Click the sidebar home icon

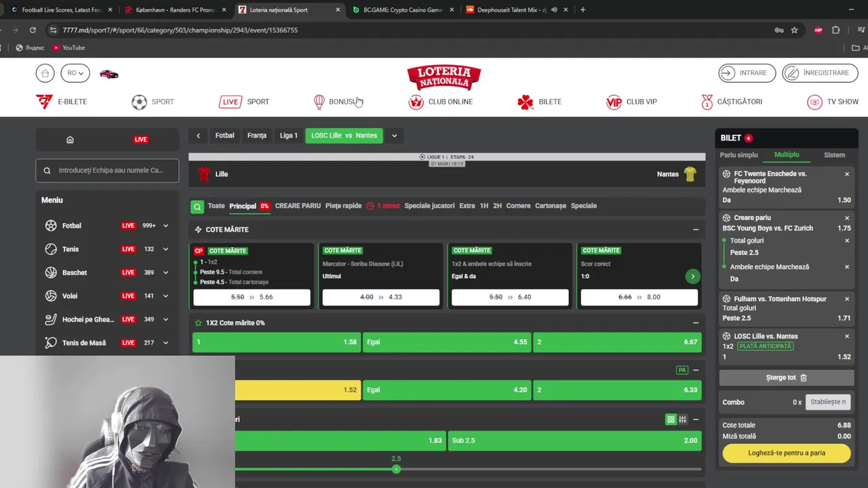tap(70, 140)
